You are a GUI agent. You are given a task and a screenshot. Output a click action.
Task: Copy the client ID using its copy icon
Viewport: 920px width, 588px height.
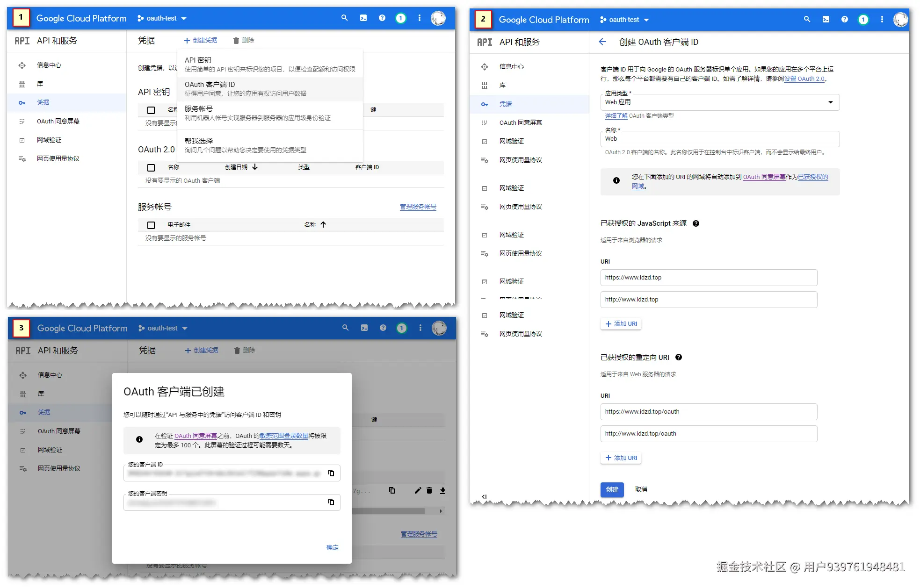click(331, 473)
